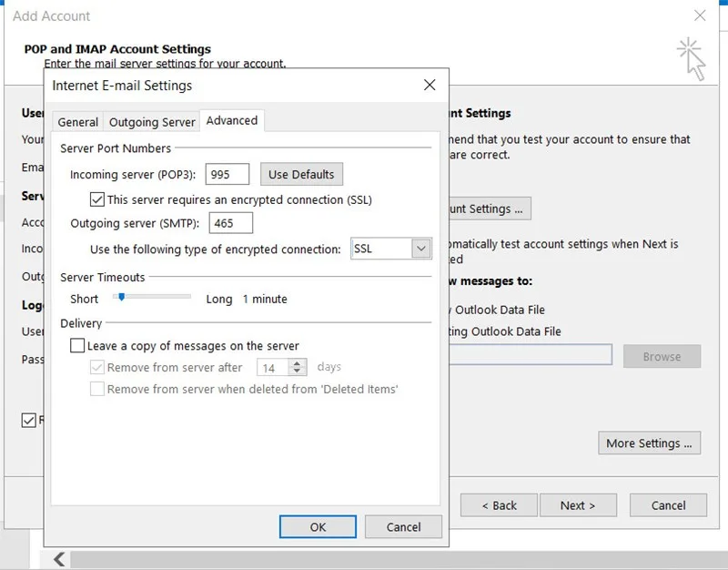
Task: Click the Use Defaults button
Action: (x=301, y=174)
